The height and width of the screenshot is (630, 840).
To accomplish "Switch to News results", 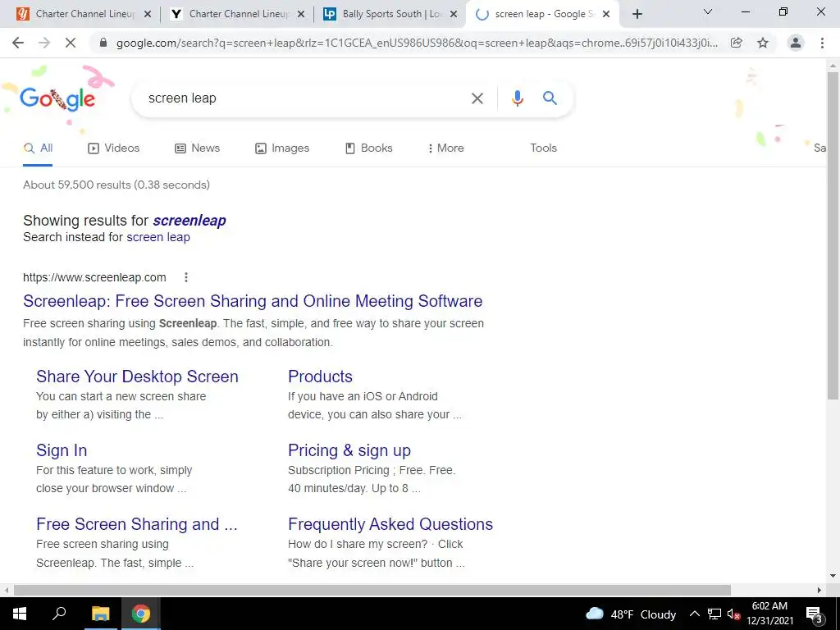I will pyautogui.click(x=197, y=148).
